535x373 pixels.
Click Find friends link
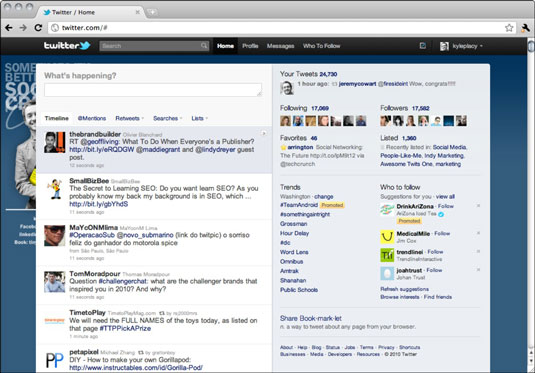click(438, 297)
